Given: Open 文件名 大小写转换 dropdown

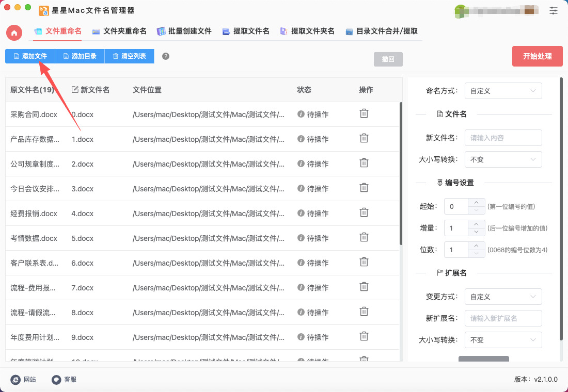Looking at the screenshot, I should tap(503, 159).
